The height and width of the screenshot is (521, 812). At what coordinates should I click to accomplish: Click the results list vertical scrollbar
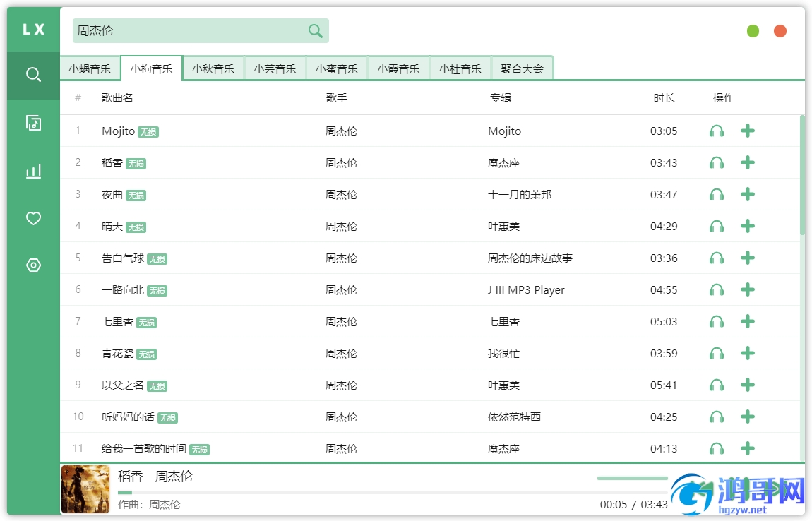(x=802, y=175)
